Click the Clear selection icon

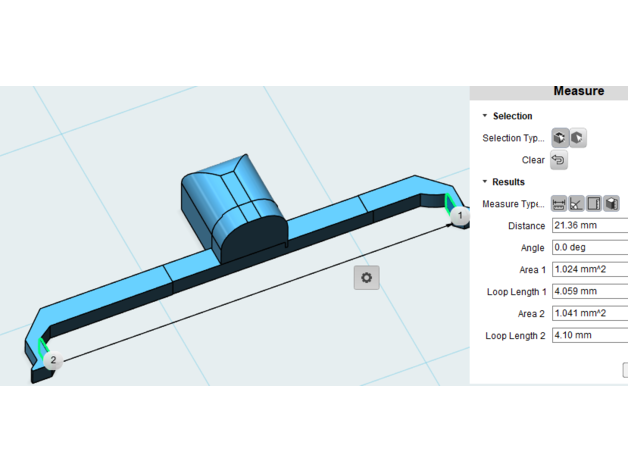559,160
